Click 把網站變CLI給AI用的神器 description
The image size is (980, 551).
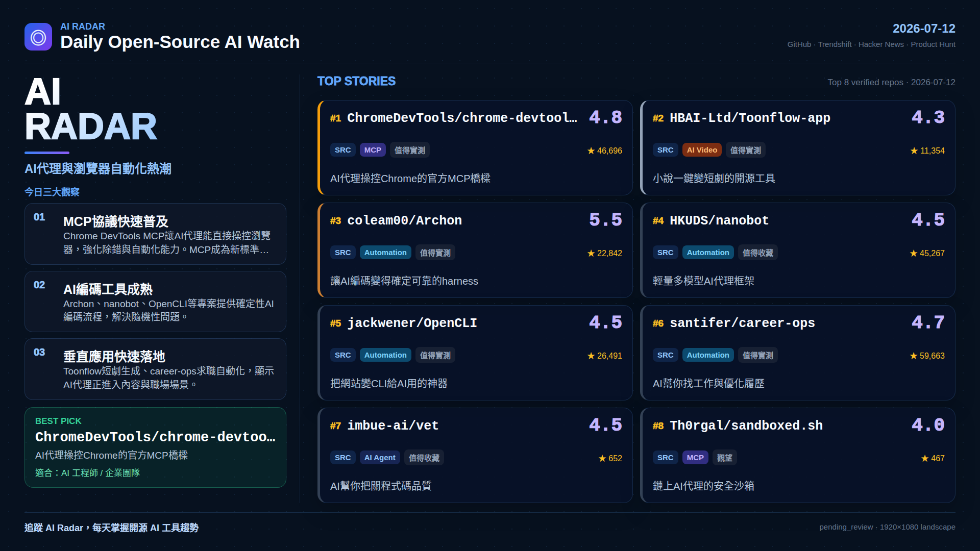coord(389,384)
